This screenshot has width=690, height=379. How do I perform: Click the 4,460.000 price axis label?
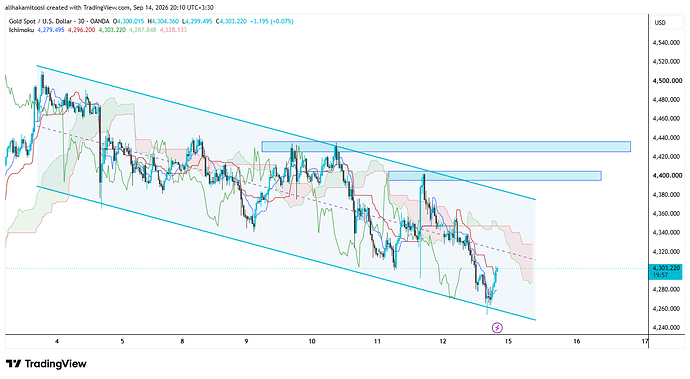[x=667, y=118]
